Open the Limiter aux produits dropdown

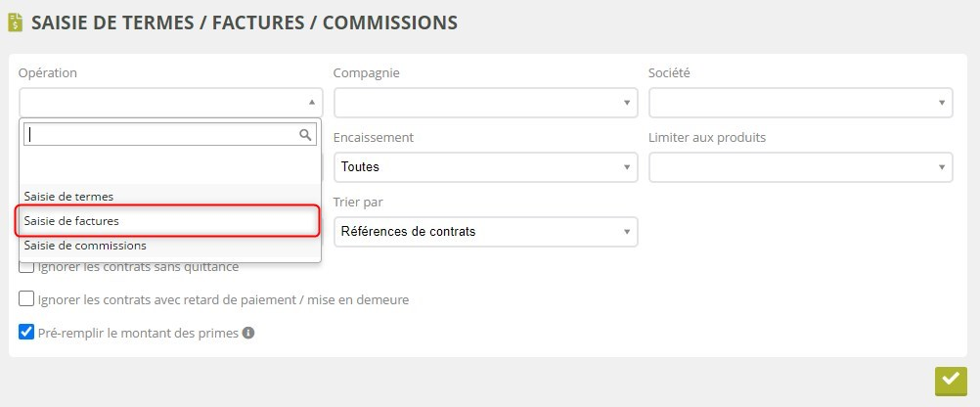click(x=800, y=166)
